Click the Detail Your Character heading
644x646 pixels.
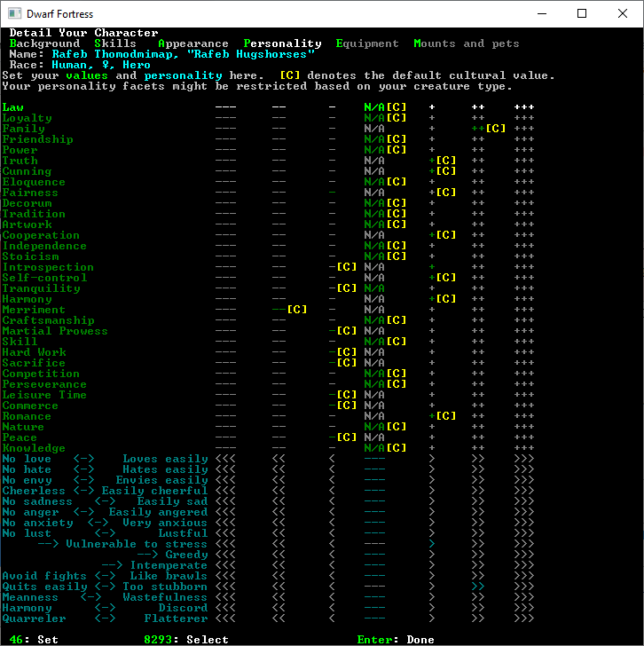83,33
